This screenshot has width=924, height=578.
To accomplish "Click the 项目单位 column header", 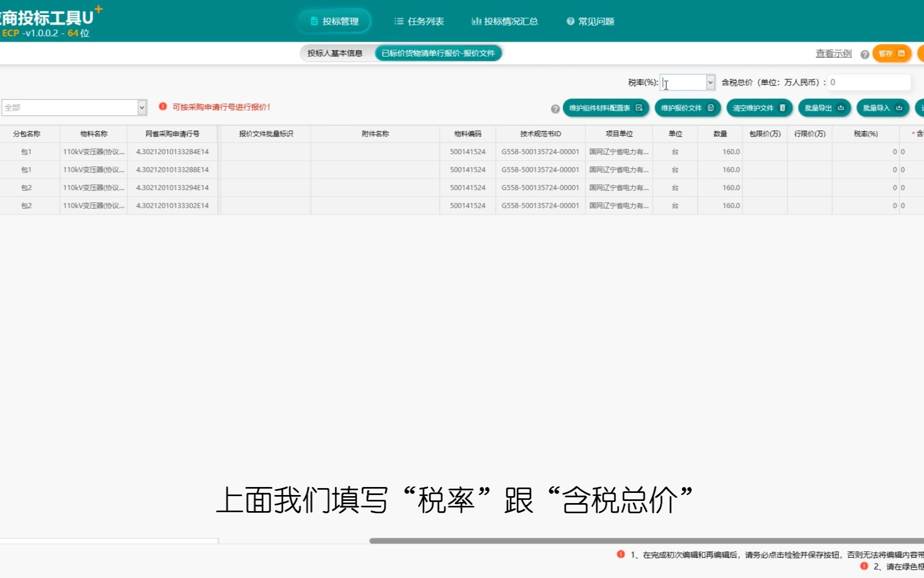I will [619, 134].
